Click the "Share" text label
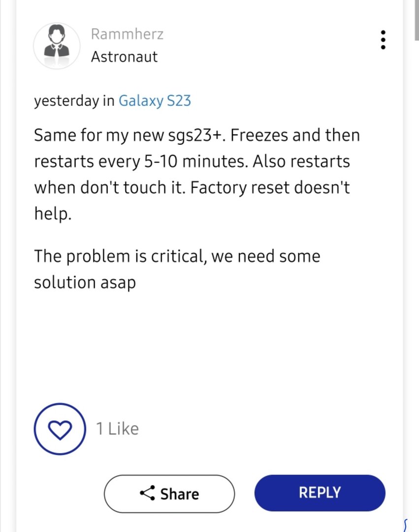 pos(180,494)
